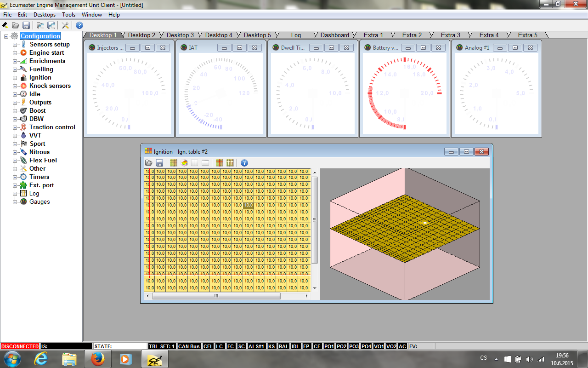Click the connect device icon in main toolbar
The image size is (588, 368).
click(x=5, y=25)
